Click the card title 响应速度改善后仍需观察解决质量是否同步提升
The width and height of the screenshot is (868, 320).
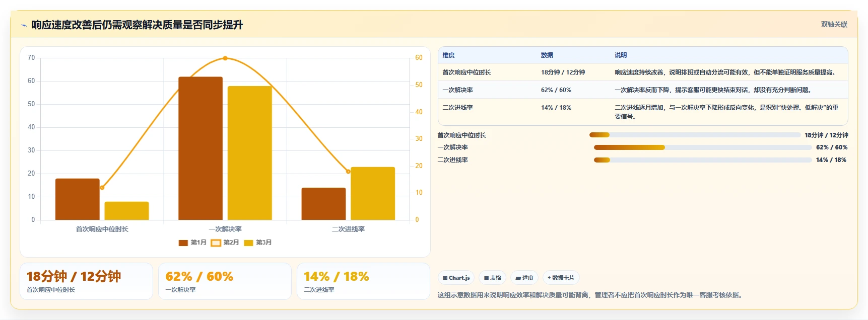[137, 25]
